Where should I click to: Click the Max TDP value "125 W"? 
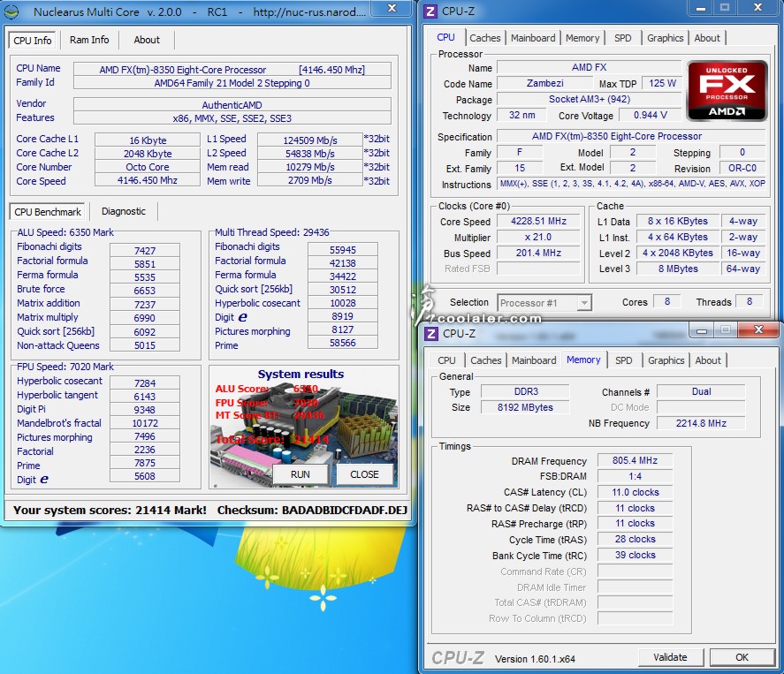pos(662,83)
